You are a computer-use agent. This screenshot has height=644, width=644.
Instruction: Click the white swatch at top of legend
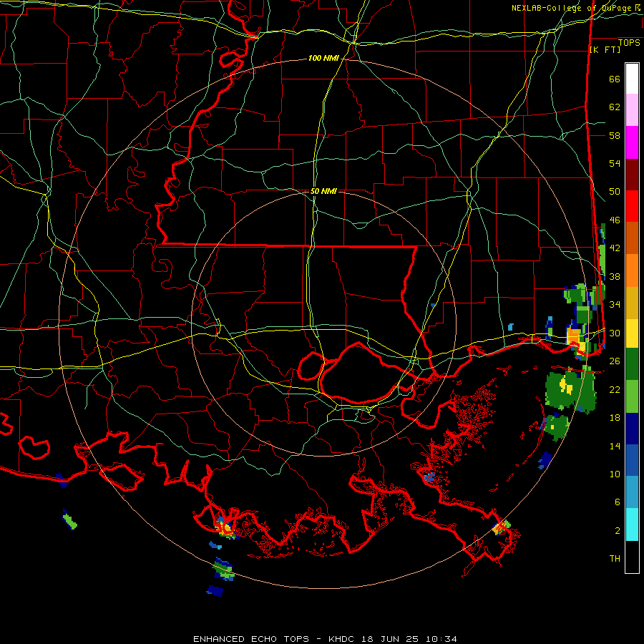(x=632, y=79)
